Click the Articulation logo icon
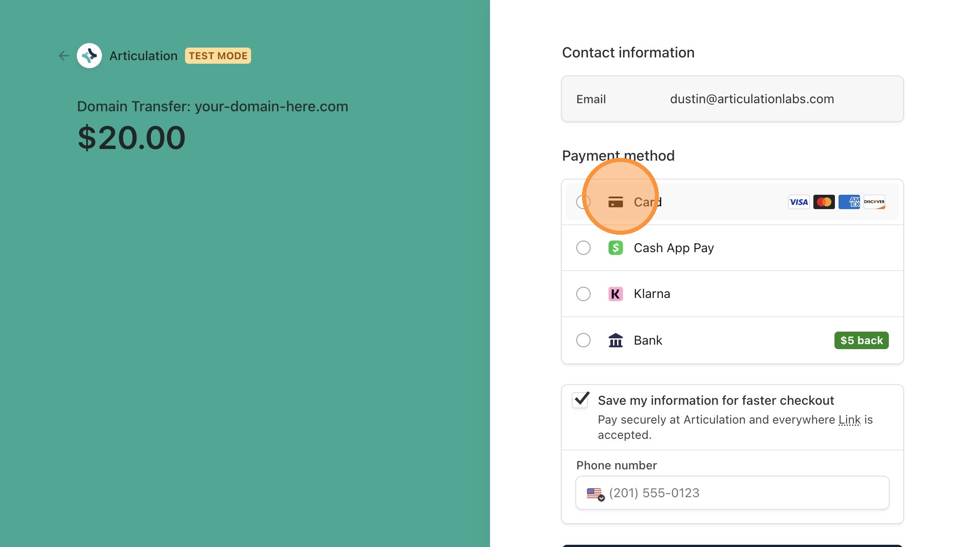Screen dimensions: 980x547 pos(89,56)
